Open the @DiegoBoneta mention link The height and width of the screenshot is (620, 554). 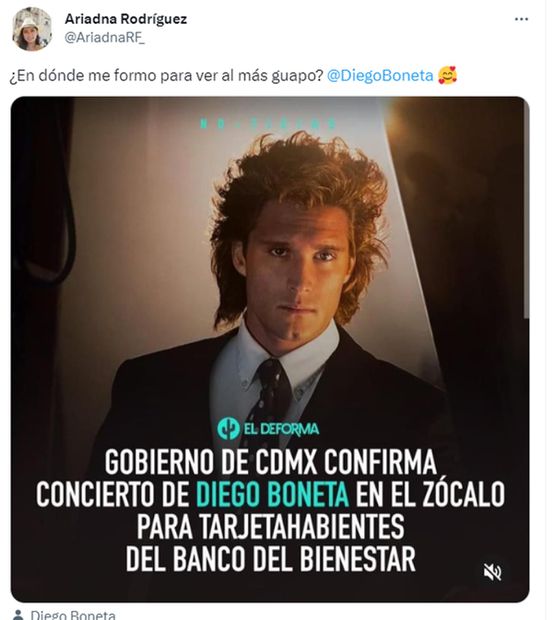(x=380, y=75)
